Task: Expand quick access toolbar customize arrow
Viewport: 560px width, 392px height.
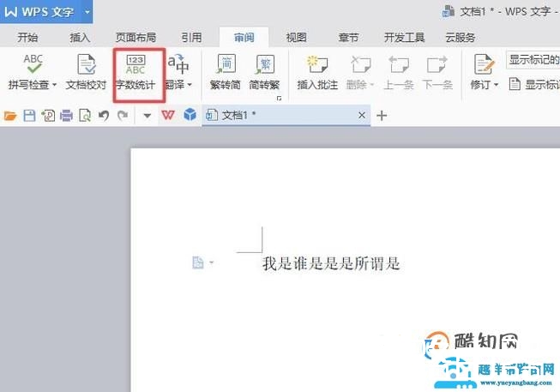Action: click(148, 116)
